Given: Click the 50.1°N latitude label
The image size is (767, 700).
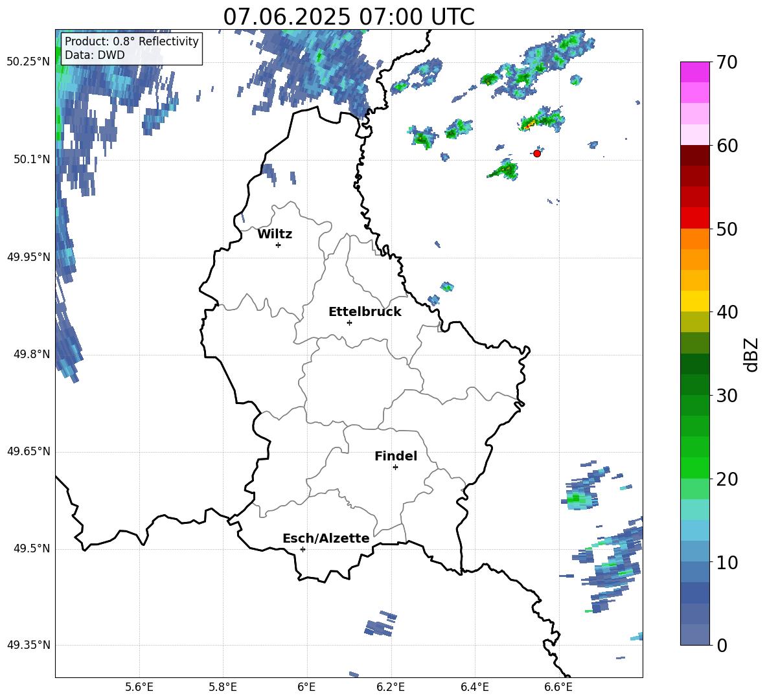Looking at the screenshot, I should click(32, 159).
